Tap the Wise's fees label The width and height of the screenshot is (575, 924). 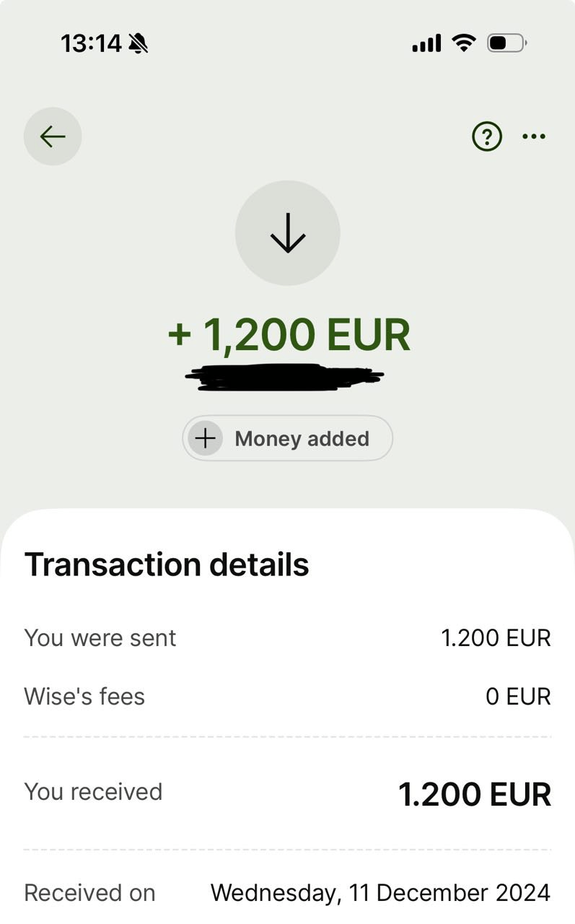click(84, 697)
